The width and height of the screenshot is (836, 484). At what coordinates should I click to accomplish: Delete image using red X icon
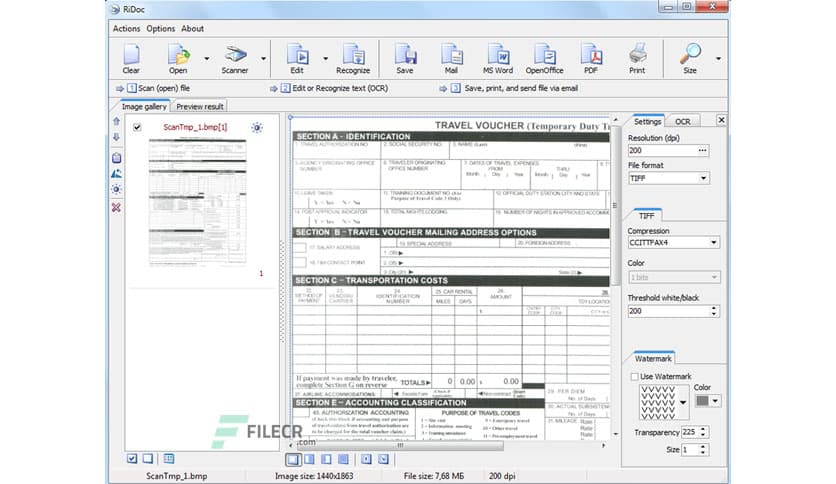(x=116, y=207)
